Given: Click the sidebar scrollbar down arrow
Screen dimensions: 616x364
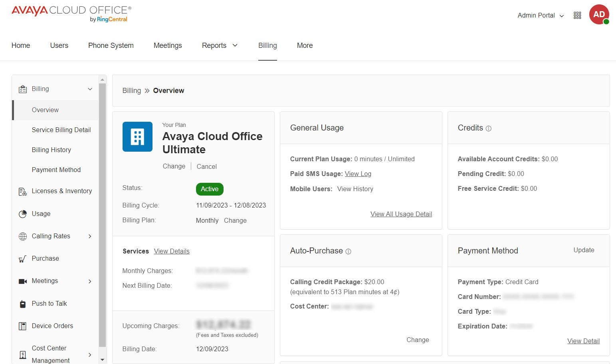Looking at the screenshot, I should click(103, 360).
